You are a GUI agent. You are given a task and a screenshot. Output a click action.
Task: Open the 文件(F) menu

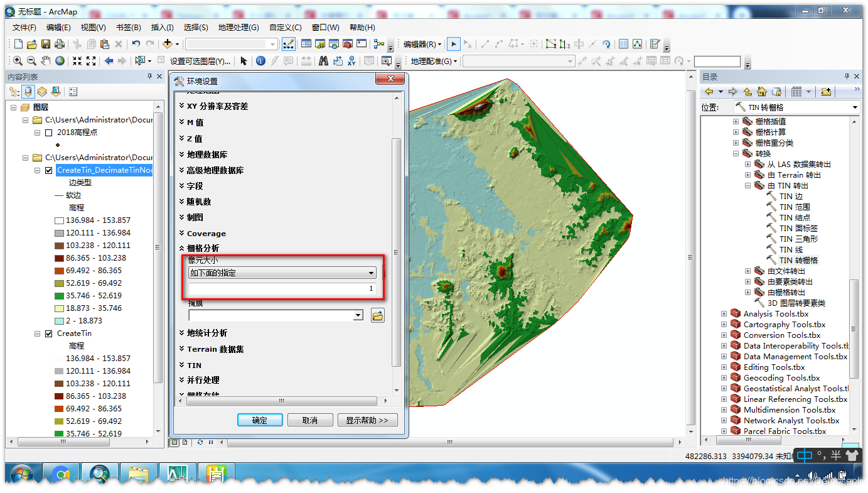24,28
